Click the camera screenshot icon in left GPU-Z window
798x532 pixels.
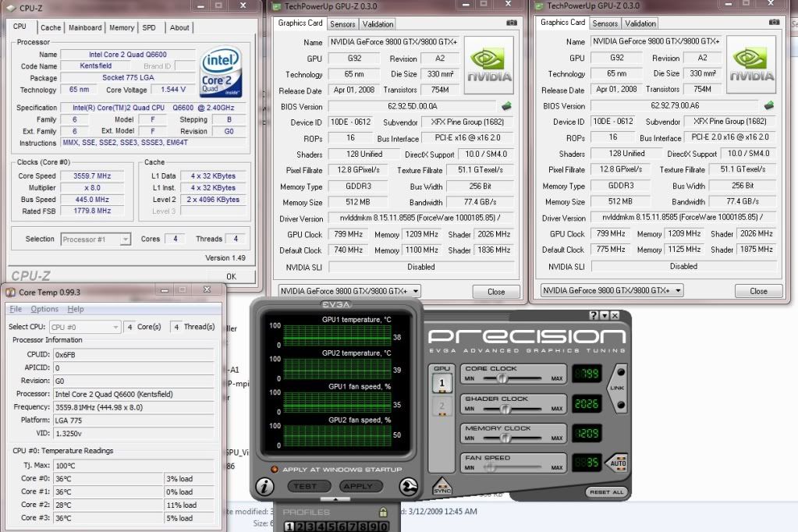(512, 23)
